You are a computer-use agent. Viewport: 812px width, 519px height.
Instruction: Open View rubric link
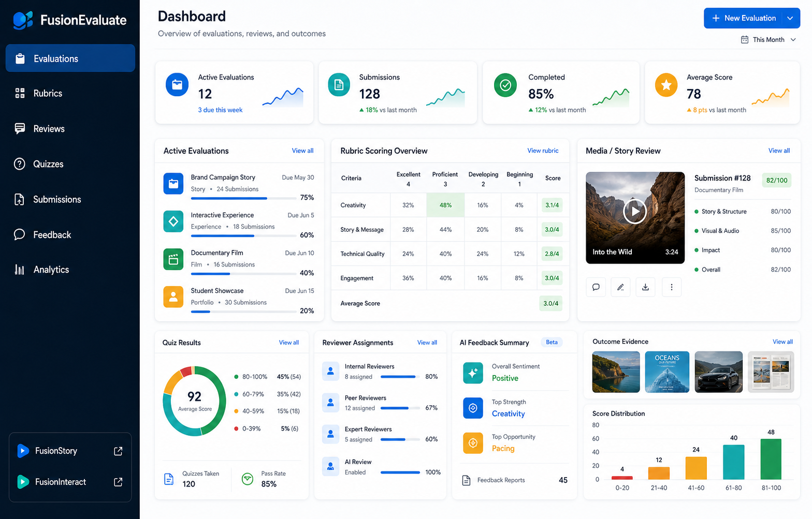point(543,151)
